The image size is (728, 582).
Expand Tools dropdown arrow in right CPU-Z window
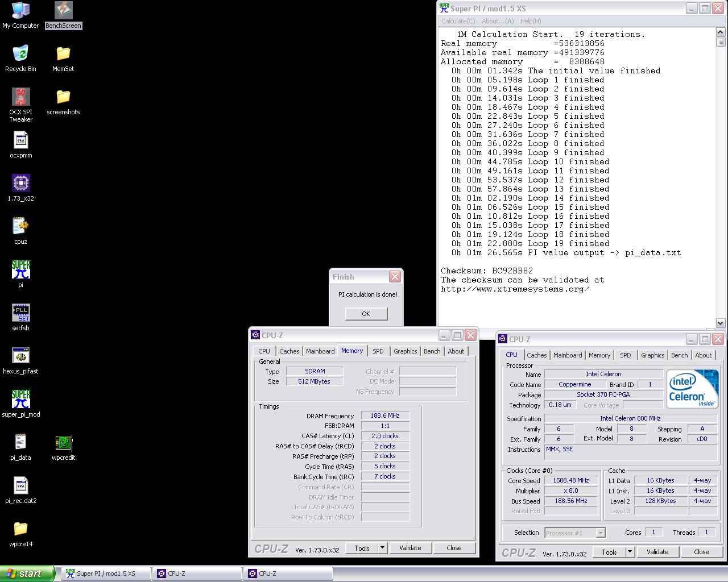click(x=630, y=552)
